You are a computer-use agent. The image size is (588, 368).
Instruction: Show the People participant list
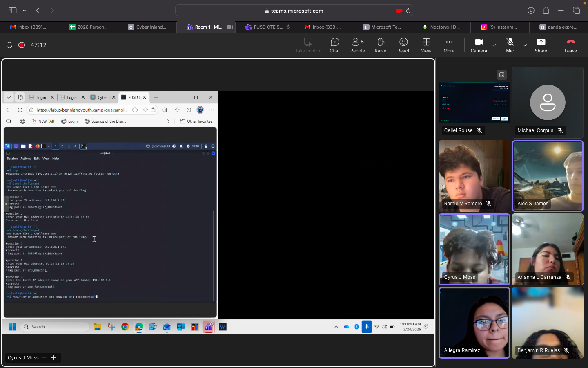click(x=357, y=45)
